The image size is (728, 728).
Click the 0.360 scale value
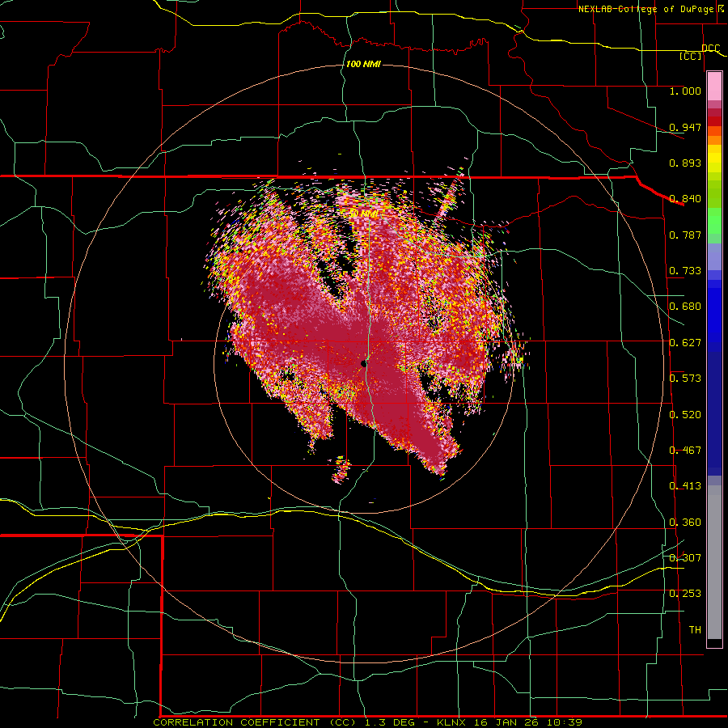(685, 522)
